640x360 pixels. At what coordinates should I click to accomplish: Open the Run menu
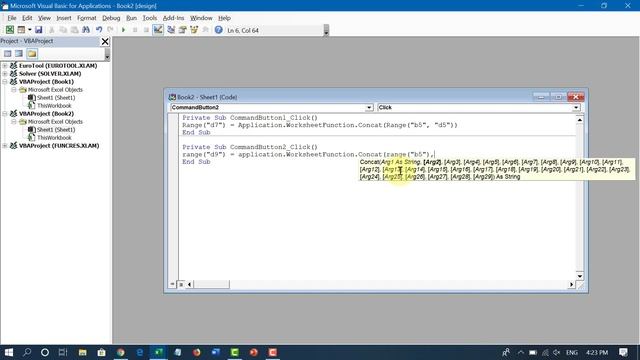click(x=131, y=18)
